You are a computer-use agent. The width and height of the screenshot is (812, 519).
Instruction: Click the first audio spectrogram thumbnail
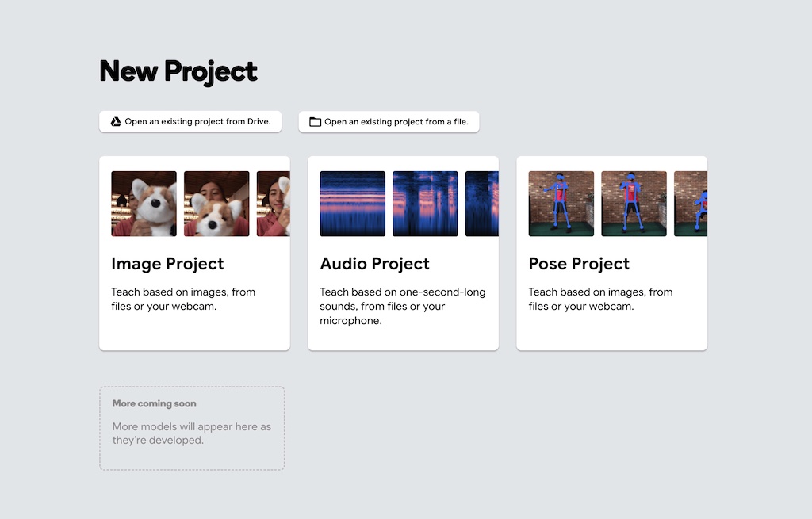[352, 204]
